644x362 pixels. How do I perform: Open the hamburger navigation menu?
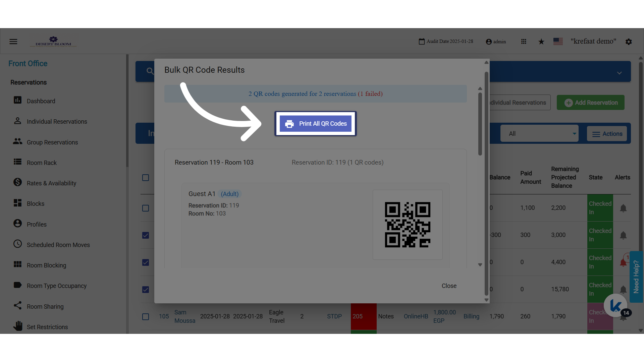click(13, 42)
